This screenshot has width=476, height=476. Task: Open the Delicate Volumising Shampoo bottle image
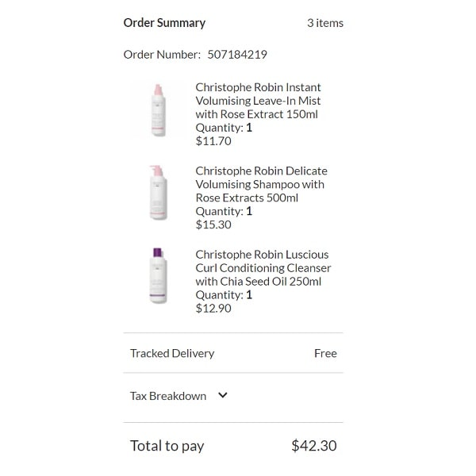point(159,192)
